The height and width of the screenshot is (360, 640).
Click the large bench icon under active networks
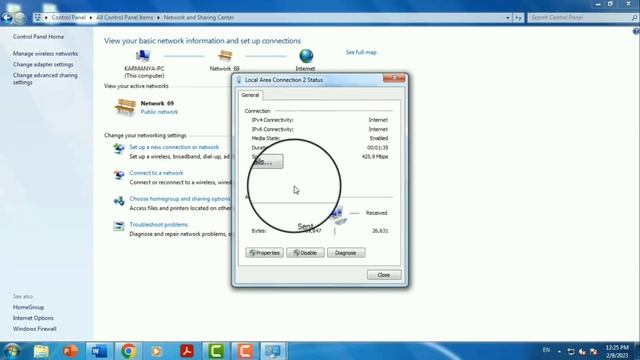(x=125, y=107)
